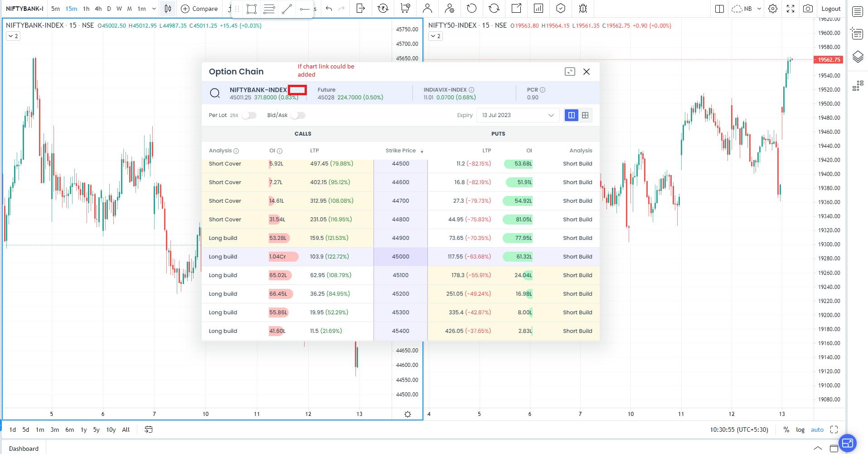The width and height of the screenshot is (868, 454).
Task: Switch option chain to grid view
Action: pyautogui.click(x=585, y=115)
